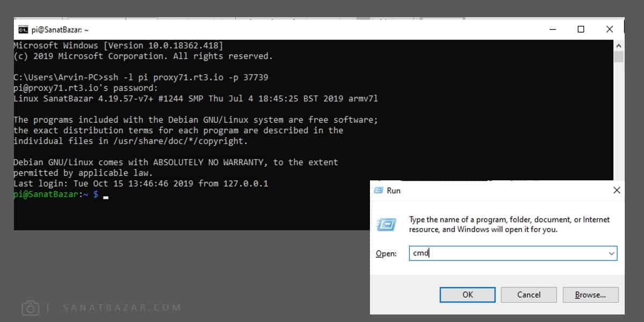The image size is (644, 322).
Task: Click the "Microsoft Windows [Version 10.0.18362.418]" line
Action: pos(118,46)
